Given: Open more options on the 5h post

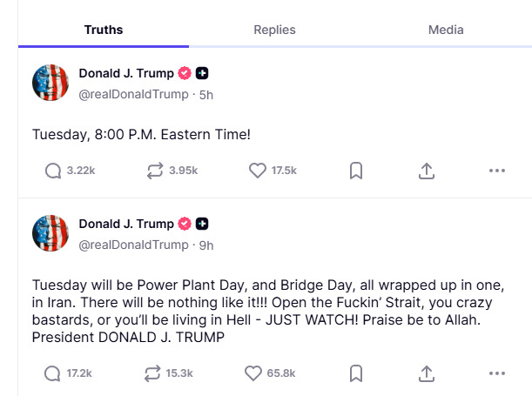Looking at the screenshot, I should click(x=497, y=171).
